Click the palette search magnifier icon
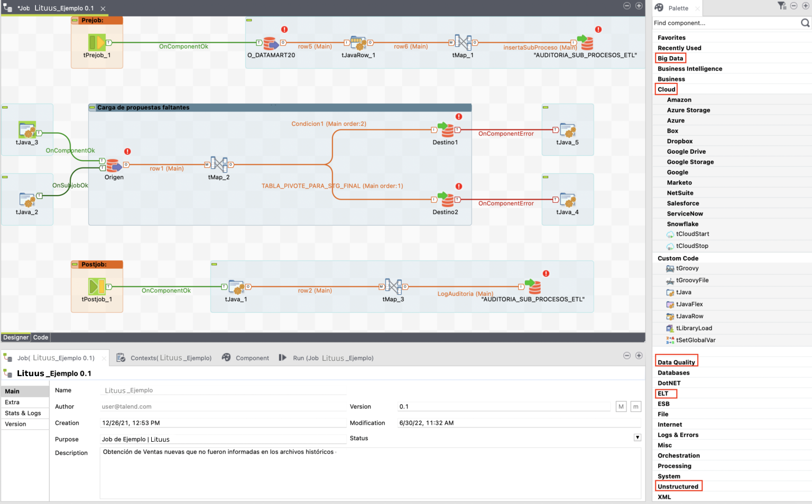 click(x=805, y=23)
